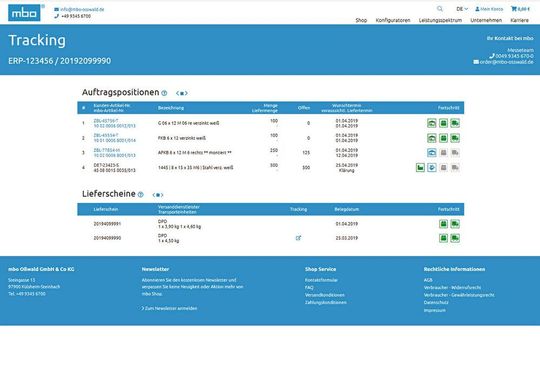540x374 pixels.
Task: Click the Belegdatum column header
Action: [346, 209]
